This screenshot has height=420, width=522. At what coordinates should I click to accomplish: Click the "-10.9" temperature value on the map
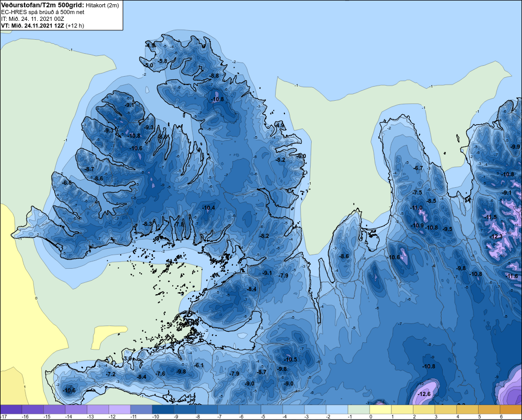coord(418,225)
